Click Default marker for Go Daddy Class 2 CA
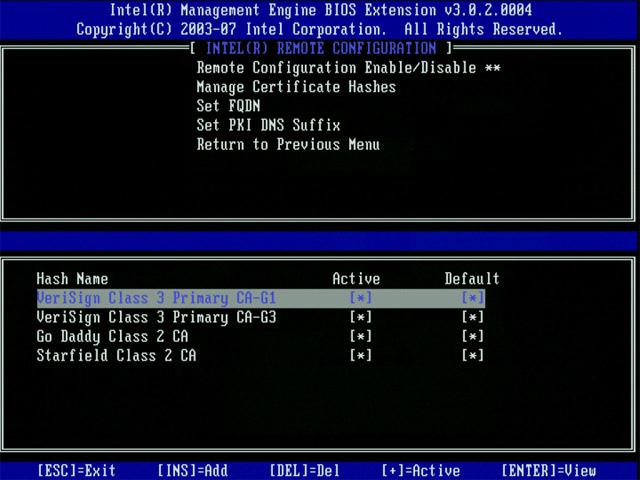 pos(473,336)
